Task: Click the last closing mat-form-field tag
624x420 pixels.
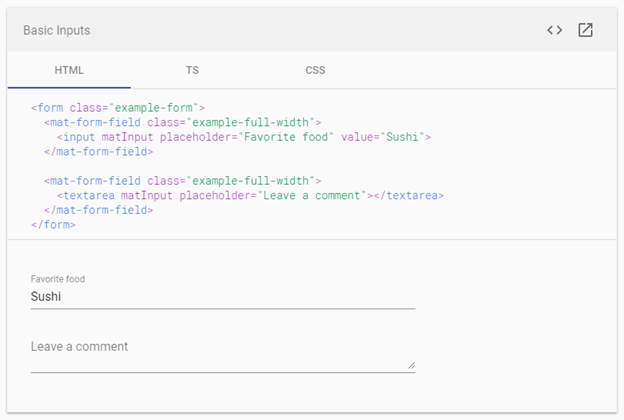Action: pos(98,211)
